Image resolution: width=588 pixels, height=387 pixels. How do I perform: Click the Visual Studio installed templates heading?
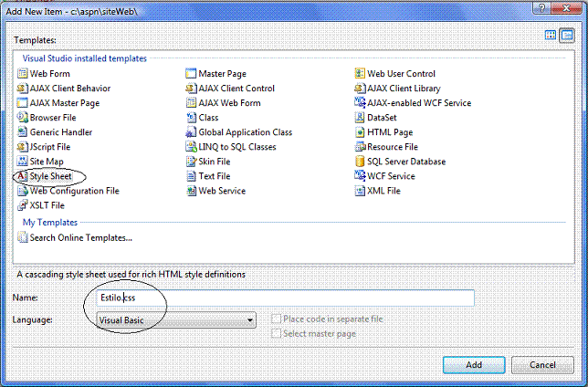click(84, 58)
